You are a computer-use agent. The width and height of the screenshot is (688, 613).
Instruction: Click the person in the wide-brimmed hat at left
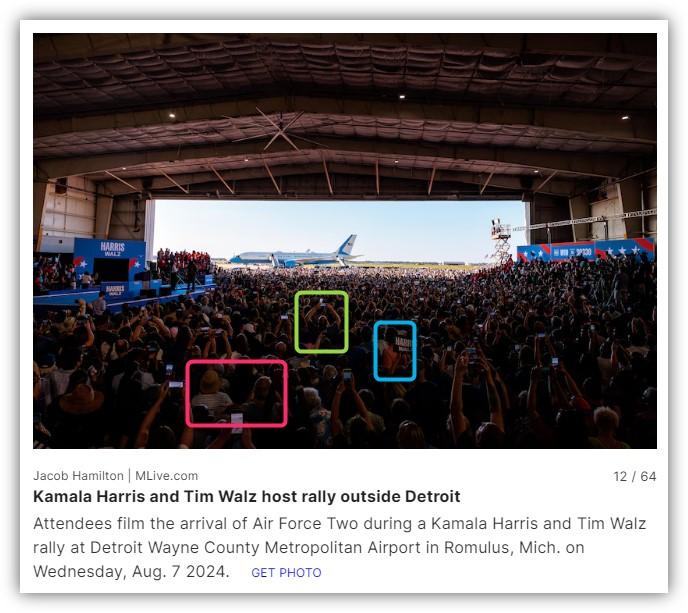(81, 400)
